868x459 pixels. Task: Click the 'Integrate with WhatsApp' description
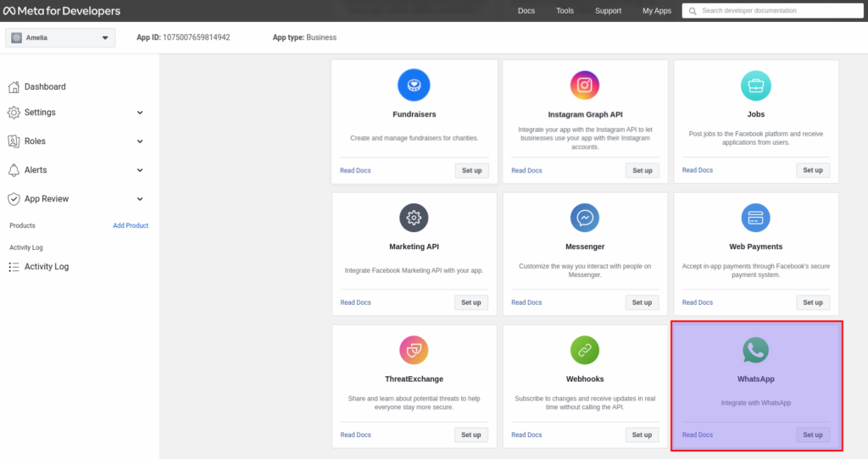[x=755, y=402]
